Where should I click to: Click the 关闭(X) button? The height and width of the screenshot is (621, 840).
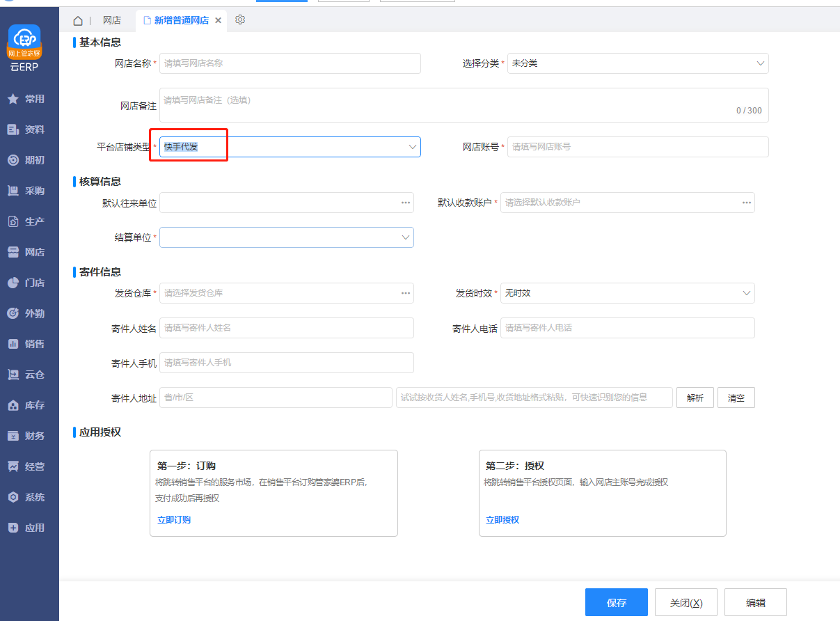(686, 603)
